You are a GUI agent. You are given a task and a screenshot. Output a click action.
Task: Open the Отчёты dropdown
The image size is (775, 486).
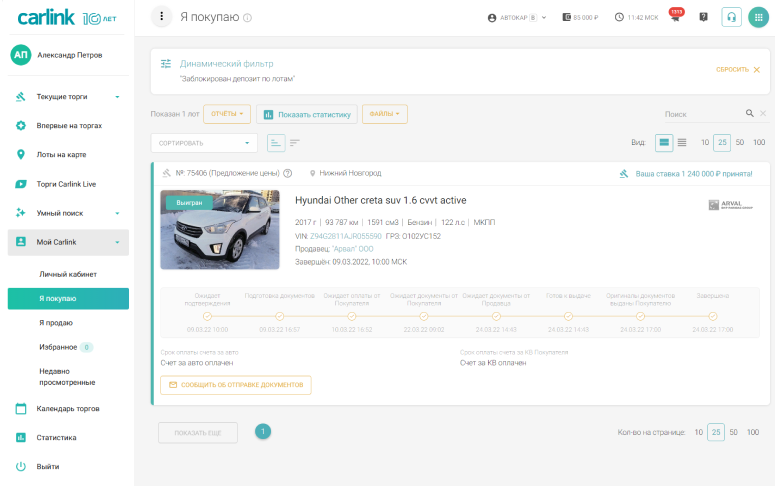(226, 114)
